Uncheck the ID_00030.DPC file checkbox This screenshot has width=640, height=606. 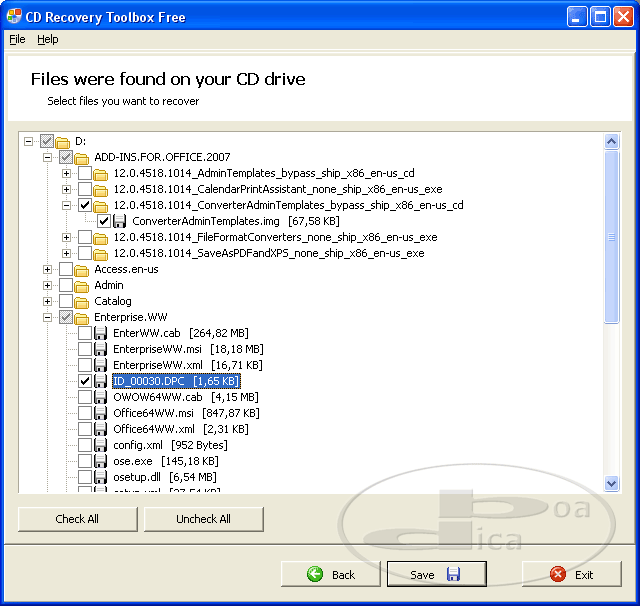pos(85,381)
